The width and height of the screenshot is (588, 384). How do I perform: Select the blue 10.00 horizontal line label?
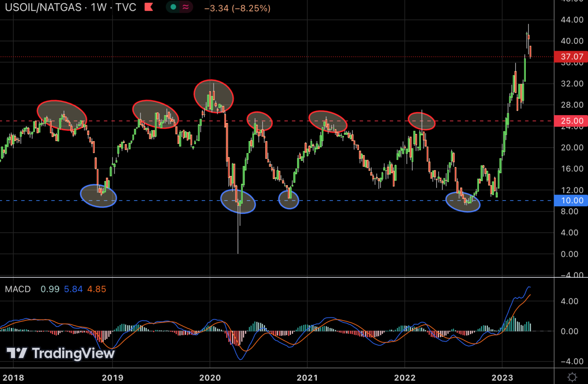(x=572, y=201)
